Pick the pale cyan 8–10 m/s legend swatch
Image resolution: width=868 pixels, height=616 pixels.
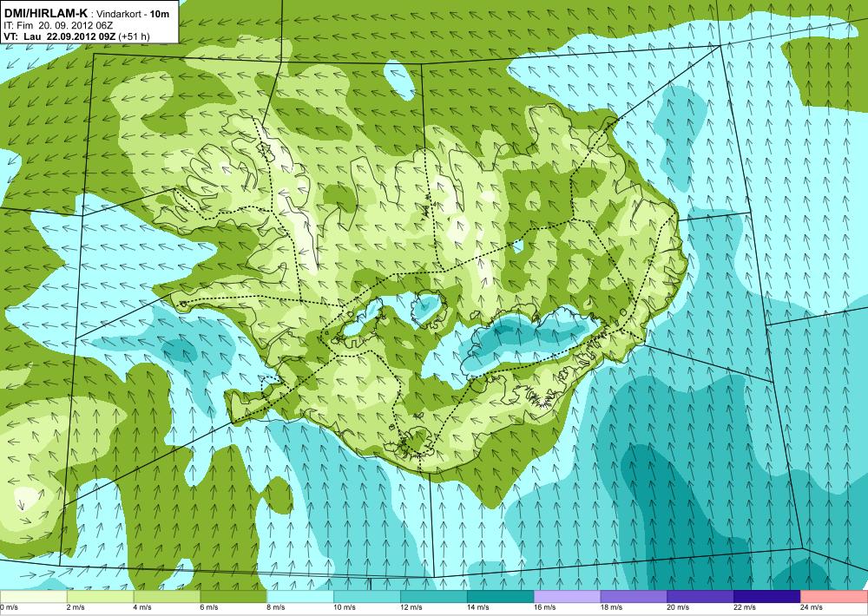[x=300, y=597]
